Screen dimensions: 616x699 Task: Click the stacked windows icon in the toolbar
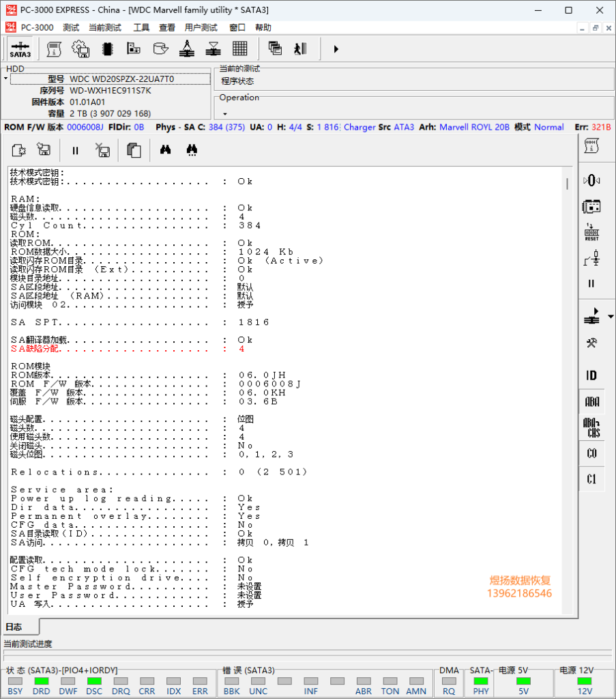coord(275,48)
